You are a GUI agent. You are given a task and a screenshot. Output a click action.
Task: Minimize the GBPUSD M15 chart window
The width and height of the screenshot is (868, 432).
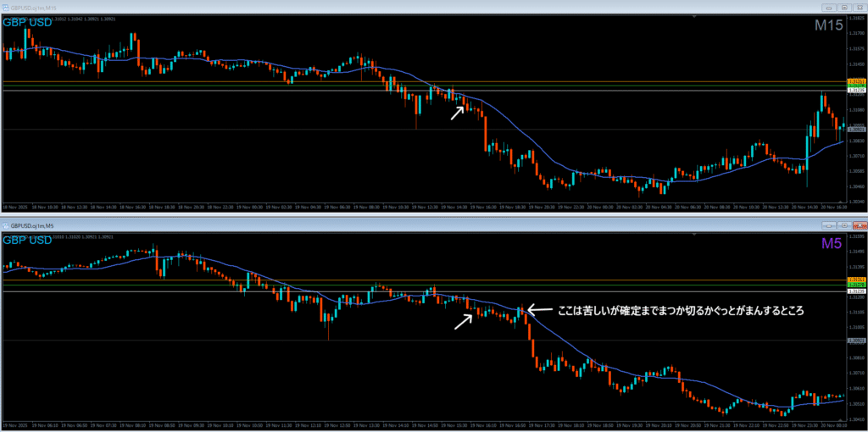[x=829, y=7]
